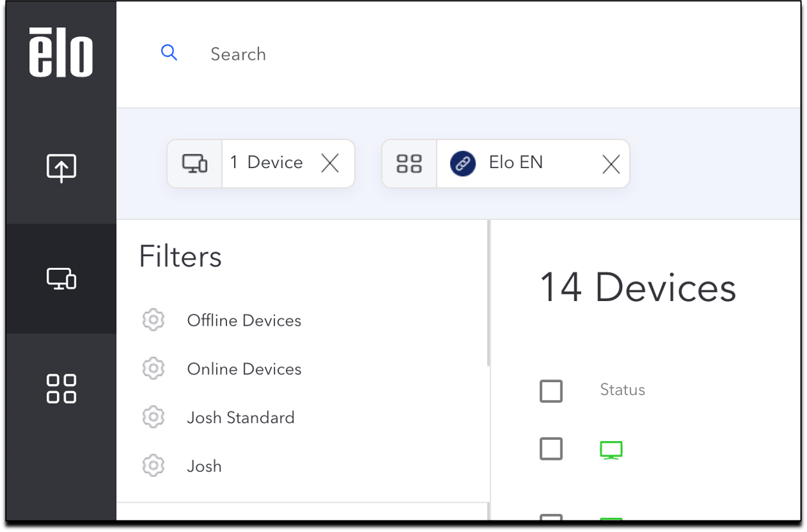Open the content upload sidebar icon
807x532 pixels.
62,168
